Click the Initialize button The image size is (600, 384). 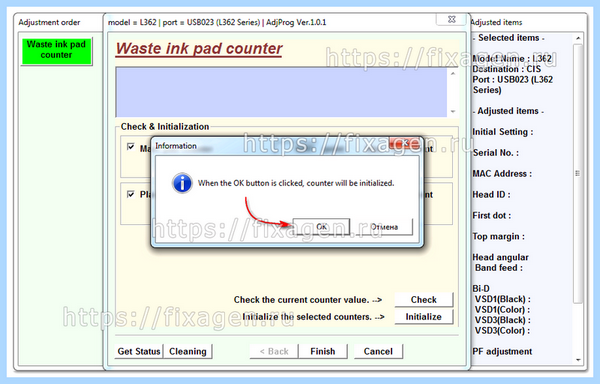424,317
